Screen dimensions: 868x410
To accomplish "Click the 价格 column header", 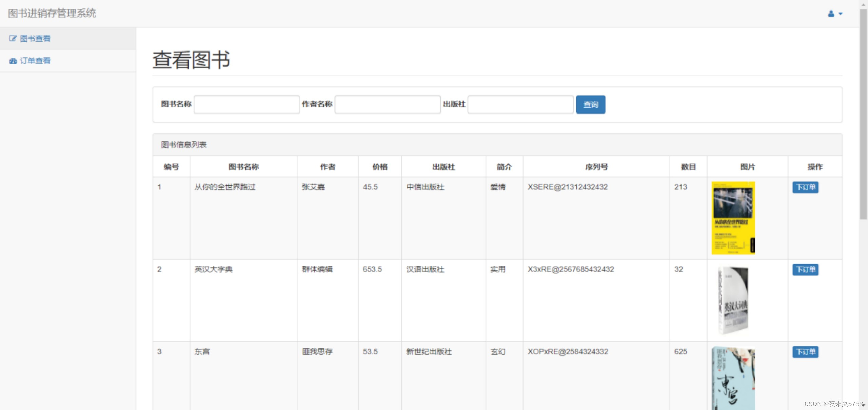I will pyautogui.click(x=380, y=167).
